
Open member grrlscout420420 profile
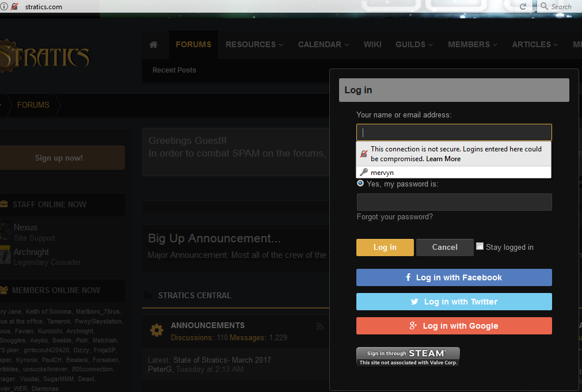click(x=47, y=350)
